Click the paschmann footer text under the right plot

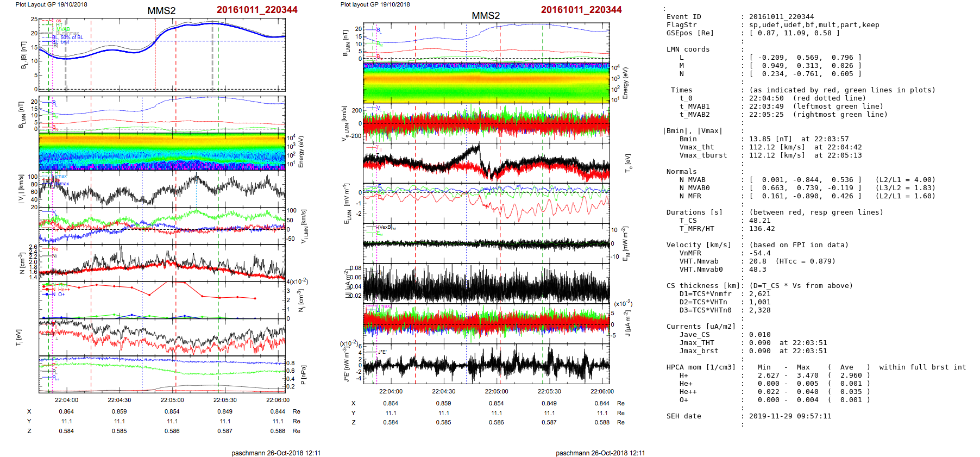pyautogui.click(x=600, y=453)
